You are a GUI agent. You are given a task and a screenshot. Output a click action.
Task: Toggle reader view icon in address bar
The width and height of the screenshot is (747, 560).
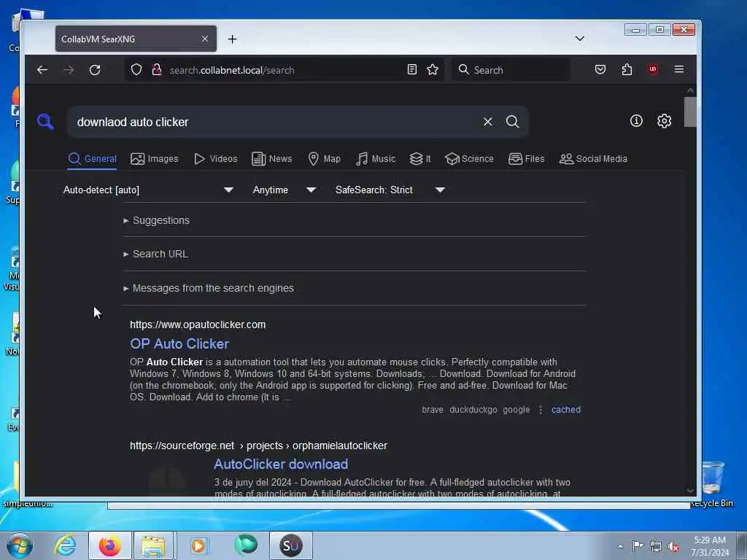point(412,69)
